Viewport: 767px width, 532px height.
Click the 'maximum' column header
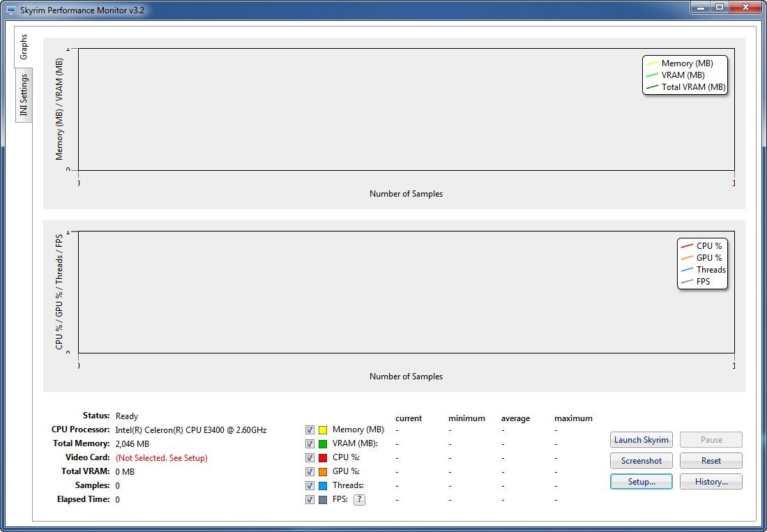tap(573, 418)
